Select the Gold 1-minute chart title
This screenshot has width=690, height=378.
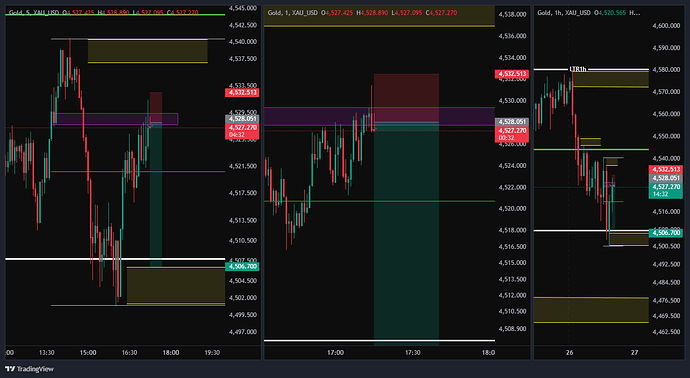click(293, 13)
